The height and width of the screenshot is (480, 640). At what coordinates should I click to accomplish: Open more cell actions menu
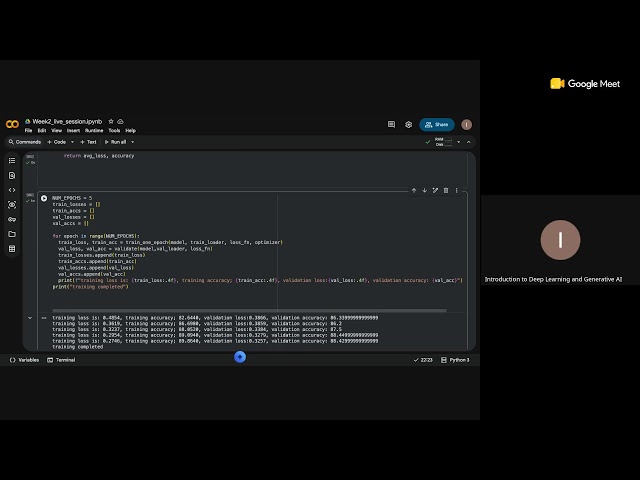[x=456, y=190]
